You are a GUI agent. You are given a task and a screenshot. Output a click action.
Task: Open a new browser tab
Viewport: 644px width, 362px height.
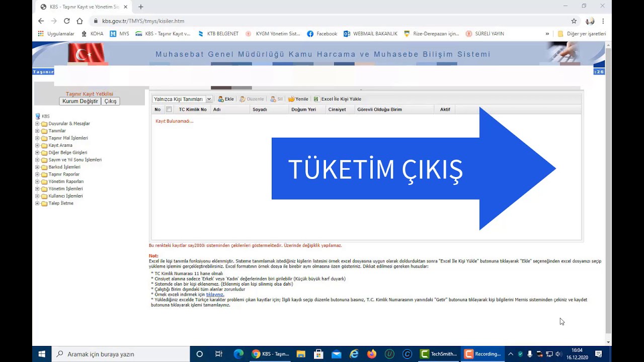[x=141, y=7]
